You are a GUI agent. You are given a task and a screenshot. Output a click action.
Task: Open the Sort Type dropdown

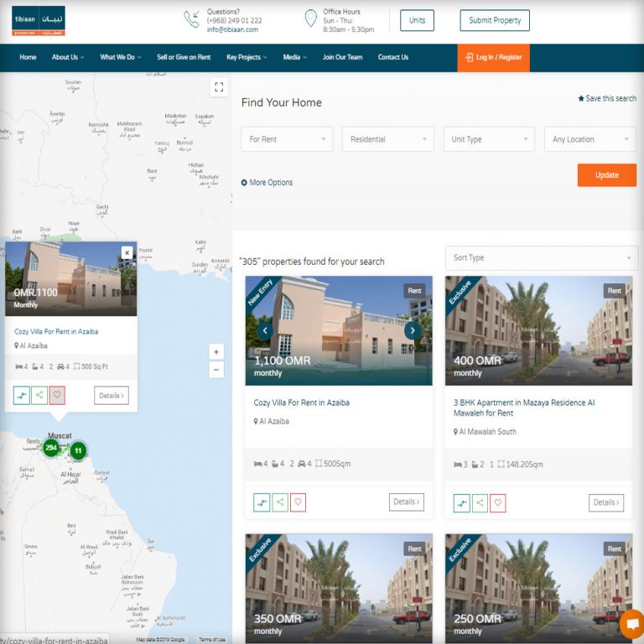point(542,258)
